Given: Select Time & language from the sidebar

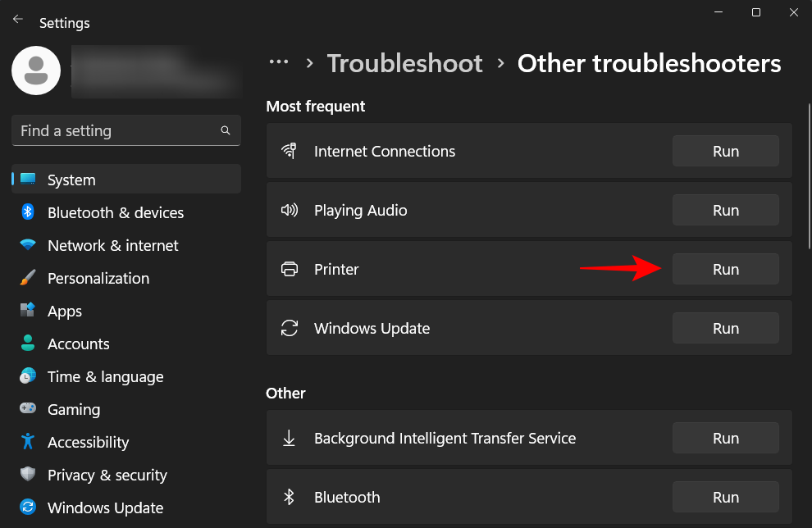Looking at the screenshot, I should [105, 376].
